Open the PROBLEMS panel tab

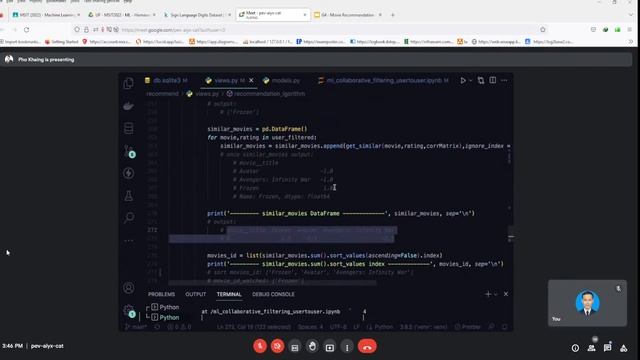161,294
